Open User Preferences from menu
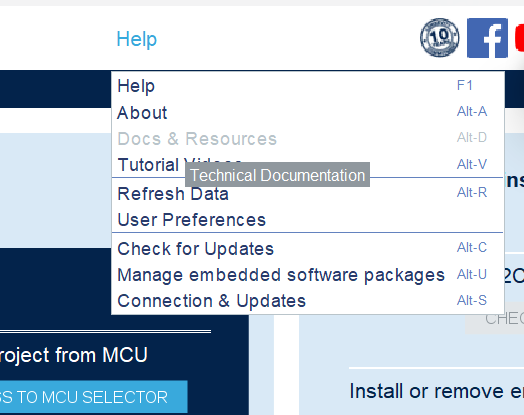This screenshot has width=524, height=415. click(x=307, y=220)
